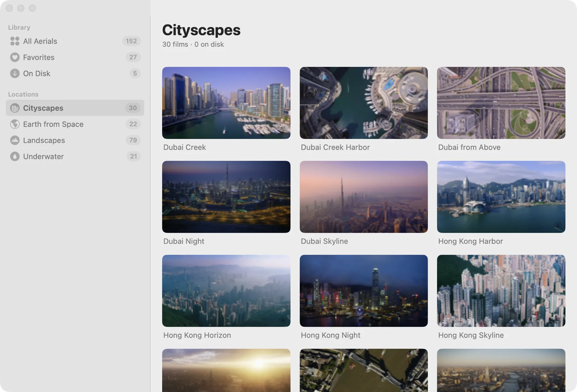Click the "Dubai Skyline" caption
Screen dimensions: 577x392
[324, 241]
